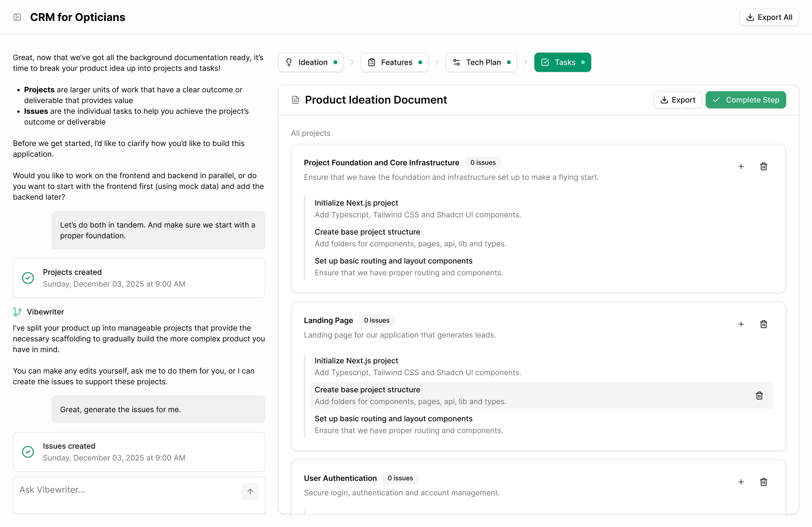
Task: Click Export All in the header
Action: click(769, 17)
